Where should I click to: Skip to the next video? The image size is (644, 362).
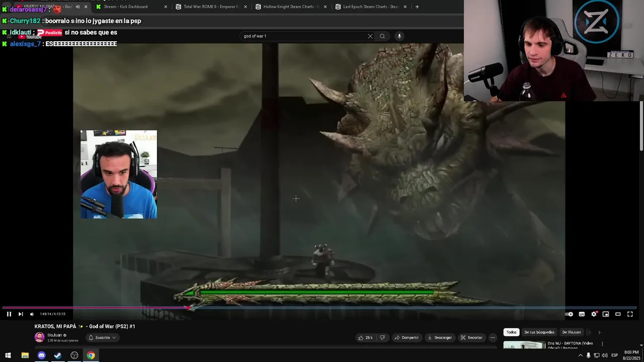pyautogui.click(x=21, y=314)
